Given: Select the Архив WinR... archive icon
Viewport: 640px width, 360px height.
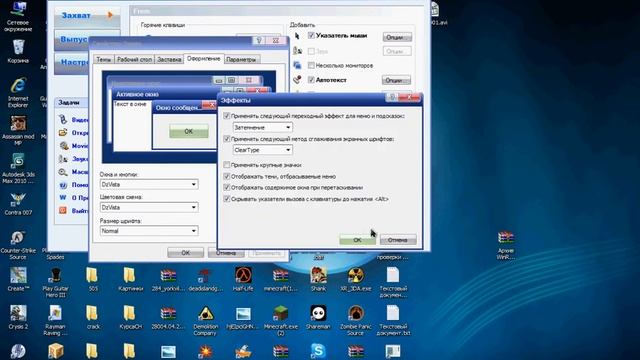Looking at the screenshot, I should click(506, 245).
